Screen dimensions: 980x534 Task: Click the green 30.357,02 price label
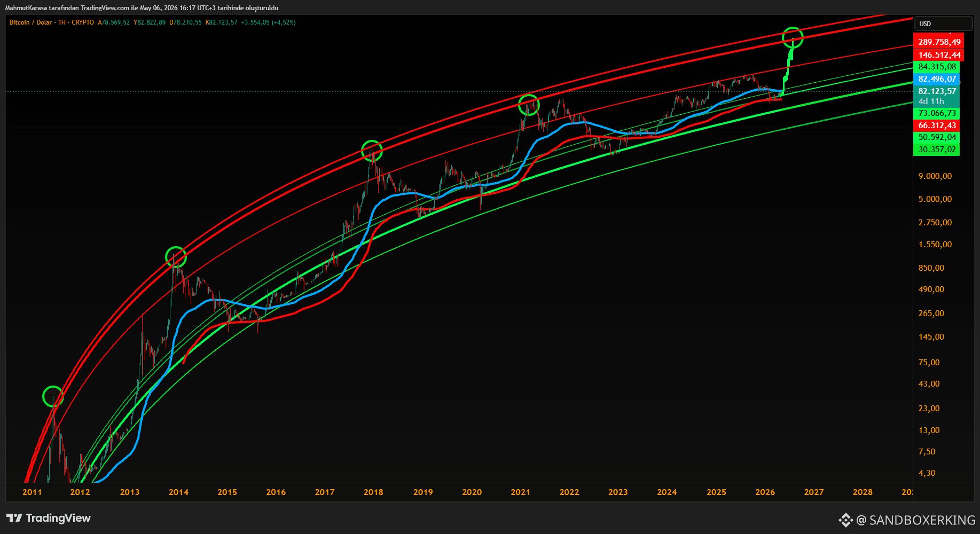[x=937, y=150]
